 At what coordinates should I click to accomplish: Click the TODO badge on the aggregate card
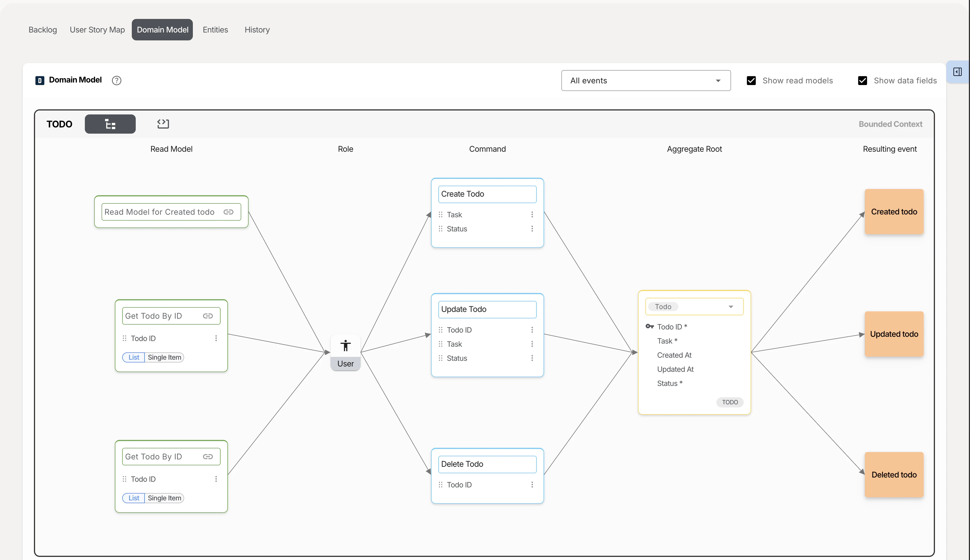point(730,402)
